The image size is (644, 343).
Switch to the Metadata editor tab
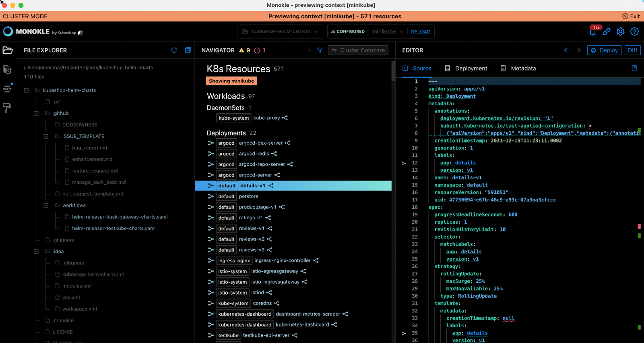click(518, 69)
